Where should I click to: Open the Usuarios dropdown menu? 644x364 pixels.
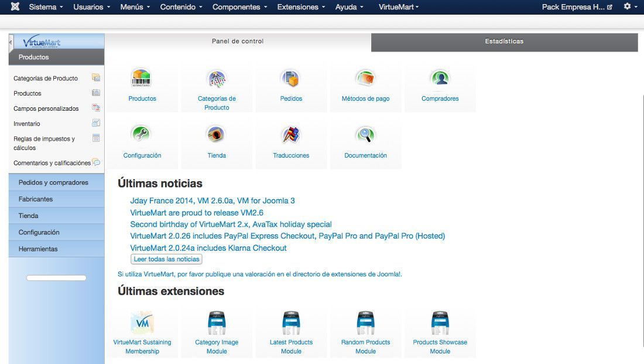click(91, 7)
